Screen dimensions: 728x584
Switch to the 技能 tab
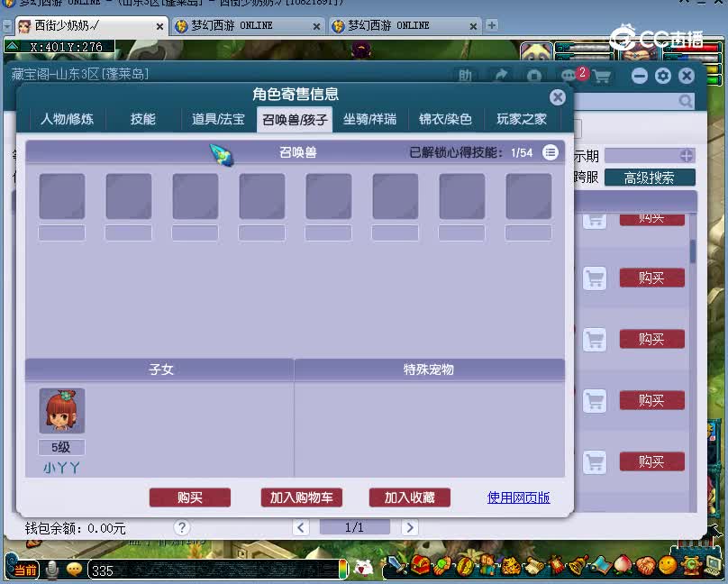pos(143,119)
